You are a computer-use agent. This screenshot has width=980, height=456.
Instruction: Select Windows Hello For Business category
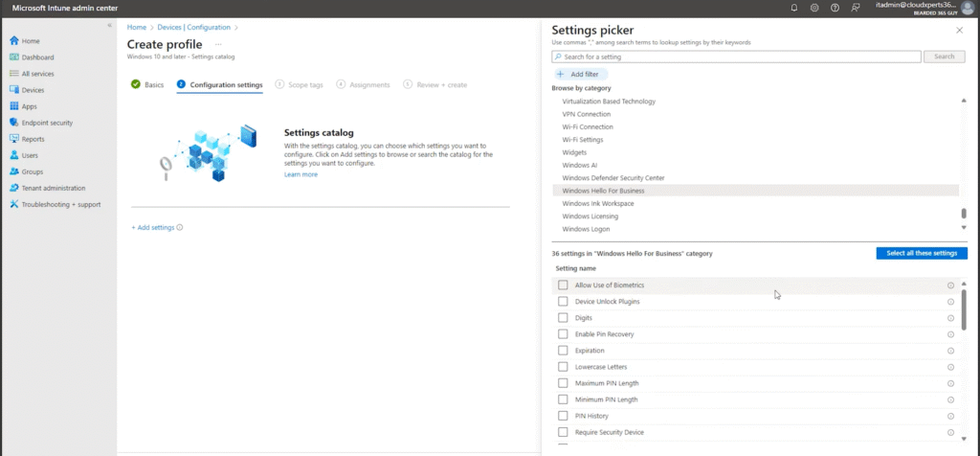756,191
